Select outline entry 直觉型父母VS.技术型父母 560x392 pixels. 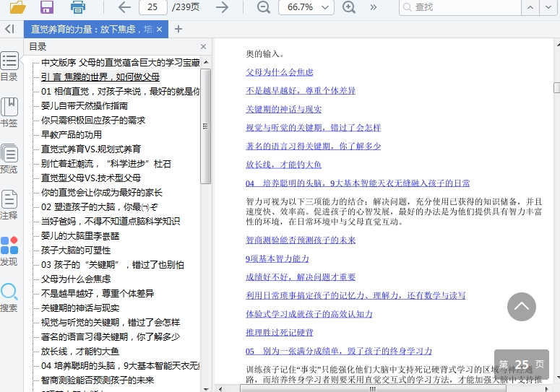pos(91,178)
